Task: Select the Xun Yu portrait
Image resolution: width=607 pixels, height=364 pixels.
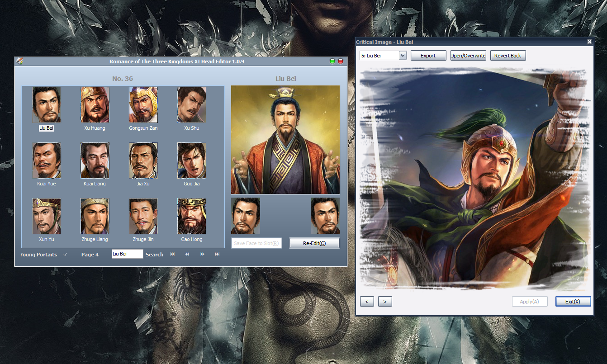Action: click(x=47, y=216)
